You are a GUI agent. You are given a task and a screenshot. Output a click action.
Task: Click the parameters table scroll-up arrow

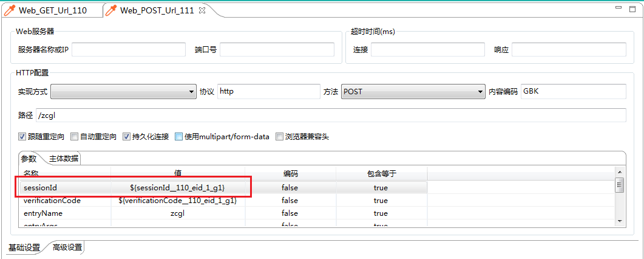620,172
